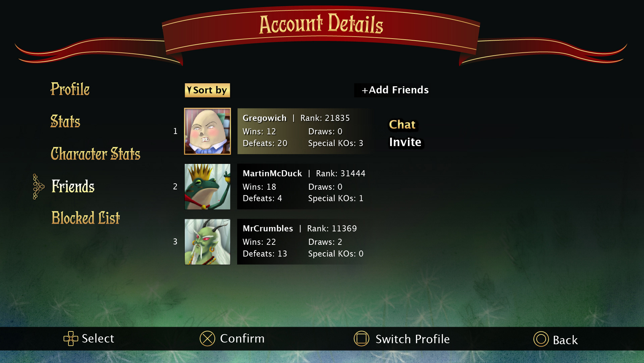The width and height of the screenshot is (644, 363).
Task: Click the ornamental Friends selection marker
Action: 38,187
